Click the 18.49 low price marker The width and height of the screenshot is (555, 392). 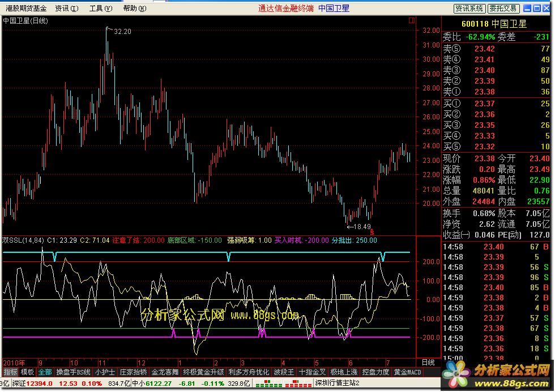(x=362, y=227)
